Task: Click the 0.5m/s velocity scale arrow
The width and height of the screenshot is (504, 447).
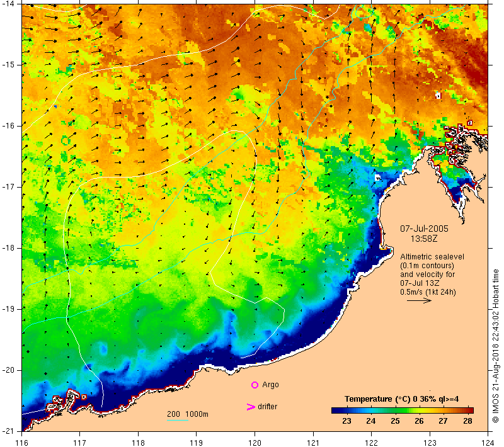Action: pyautogui.click(x=419, y=300)
